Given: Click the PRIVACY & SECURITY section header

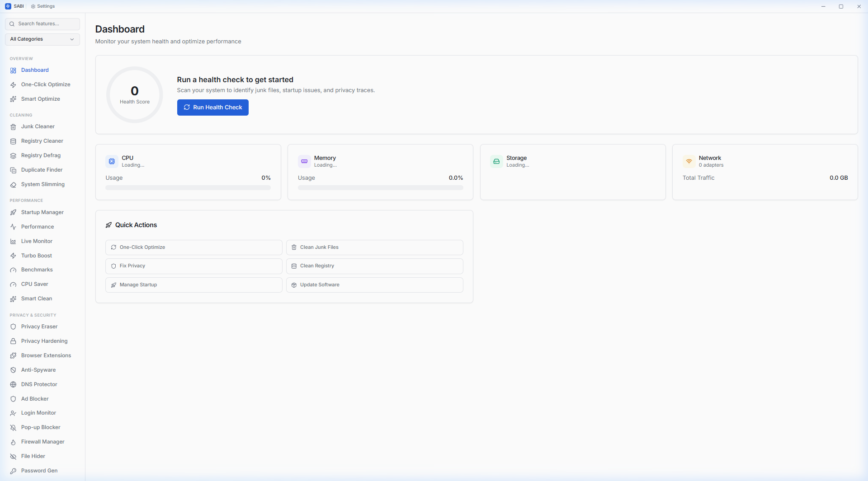Looking at the screenshot, I should click(x=33, y=315).
